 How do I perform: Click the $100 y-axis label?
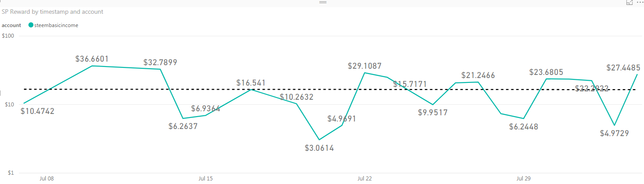coord(9,36)
